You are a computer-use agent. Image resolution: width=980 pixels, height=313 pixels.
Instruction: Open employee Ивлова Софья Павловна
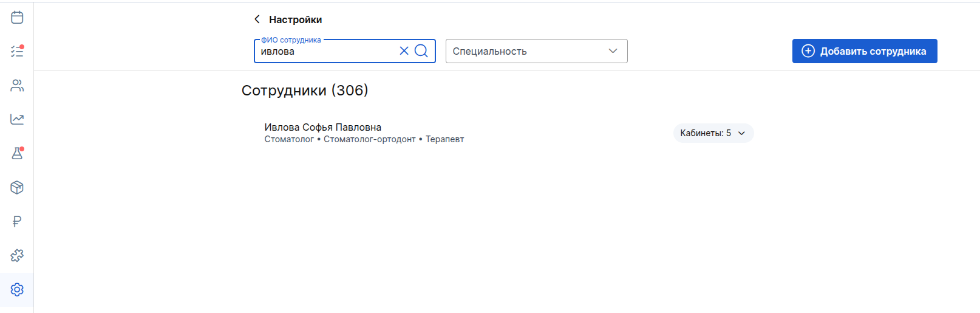(323, 127)
